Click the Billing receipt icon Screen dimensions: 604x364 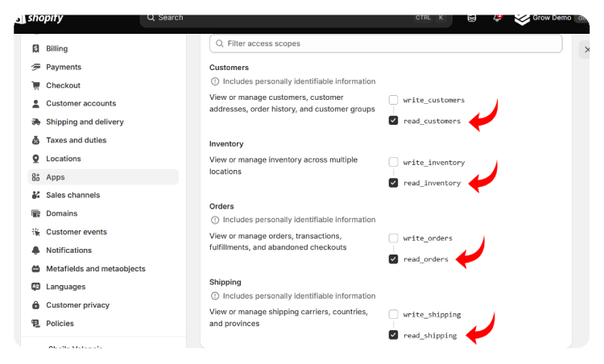point(35,48)
